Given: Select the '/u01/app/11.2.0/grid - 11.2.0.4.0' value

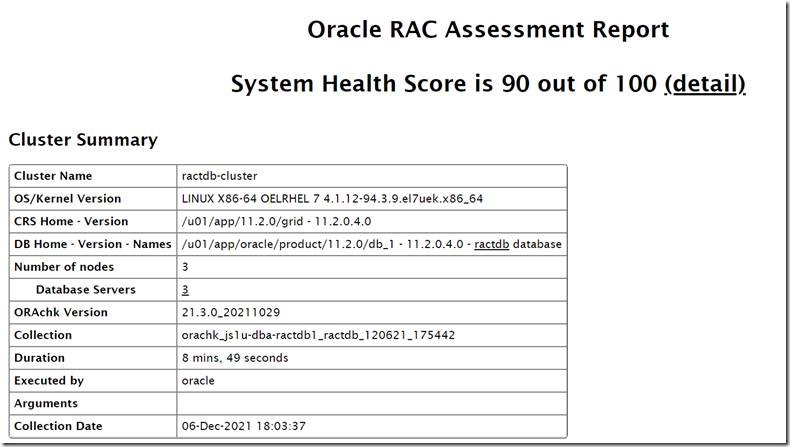Looking at the screenshot, I should [x=276, y=222].
